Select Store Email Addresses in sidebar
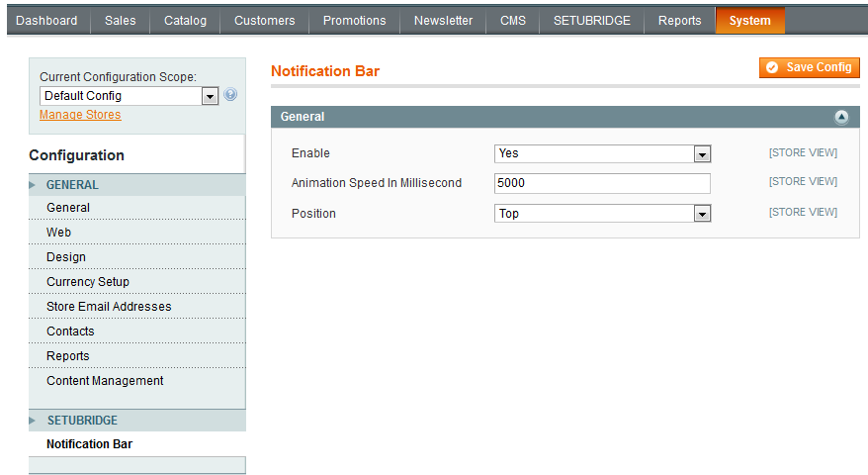This screenshot has width=868, height=475. (109, 307)
